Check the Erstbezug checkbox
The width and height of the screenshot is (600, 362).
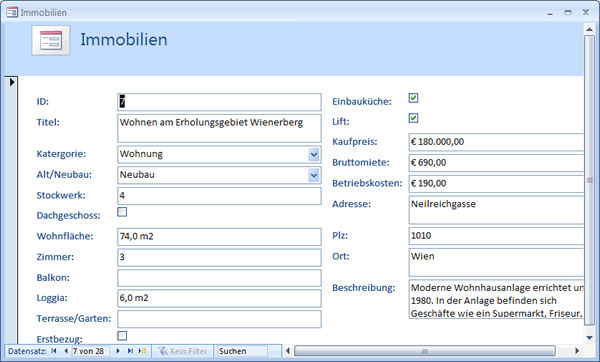(122, 336)
